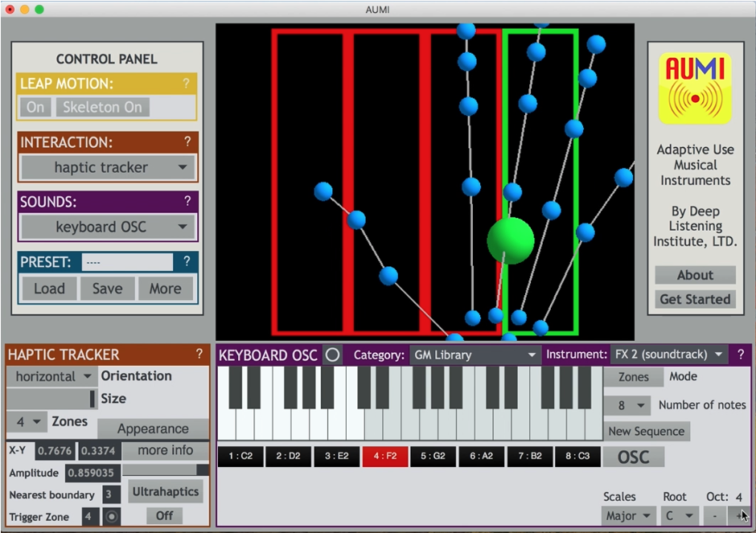Increase octave with plus button

pos(739,516)
